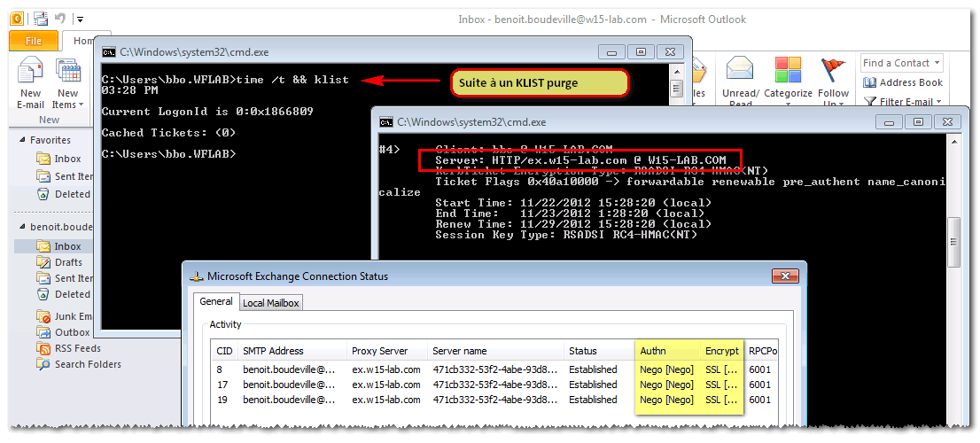
Task: Select the connection row with CID 19
Action: pyautogui.click(x=494, y=400)
